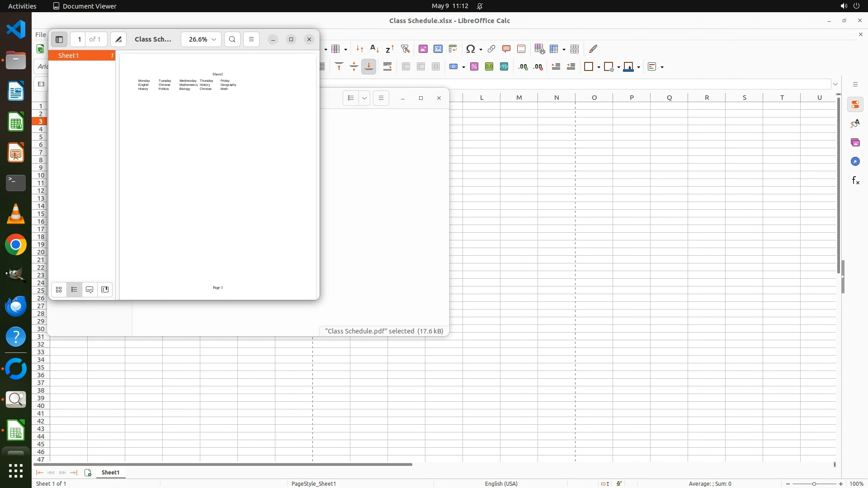Insert a hyperlink via chain icon
868x488 pixels.
click(x=491, y=49)
